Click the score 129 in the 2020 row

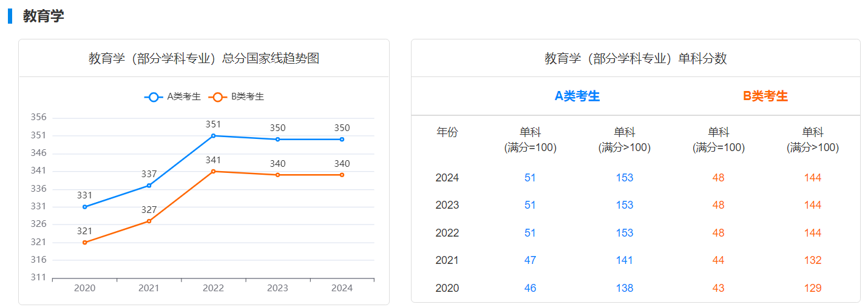click(813, 288)
